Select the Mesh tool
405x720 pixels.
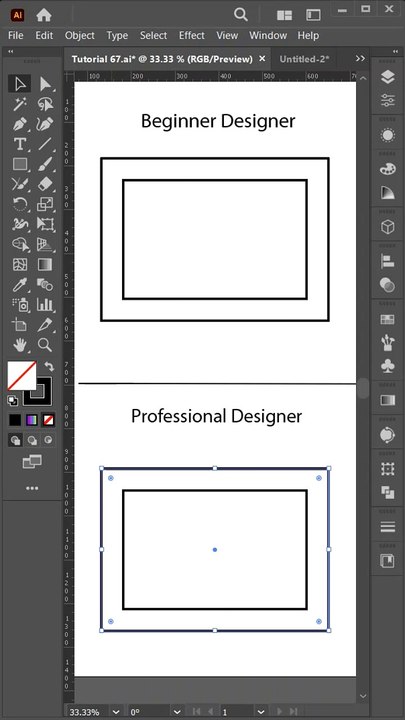(x=20, y=264)
